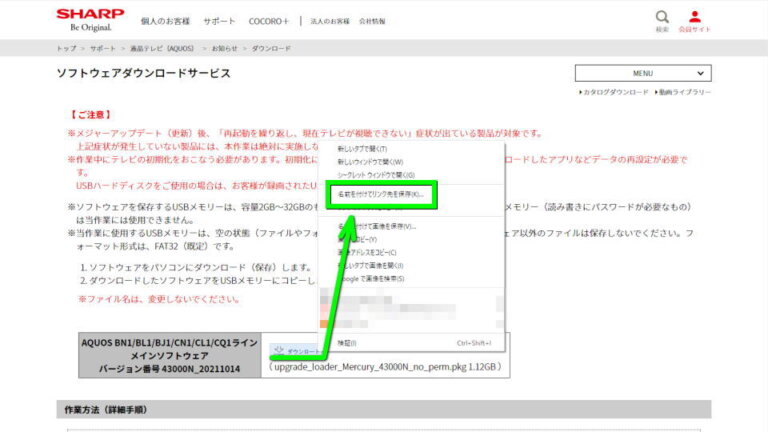Viewport: 768px width, 432px height.
Task: Click 動画ライブラリー link
Action: 685,92
